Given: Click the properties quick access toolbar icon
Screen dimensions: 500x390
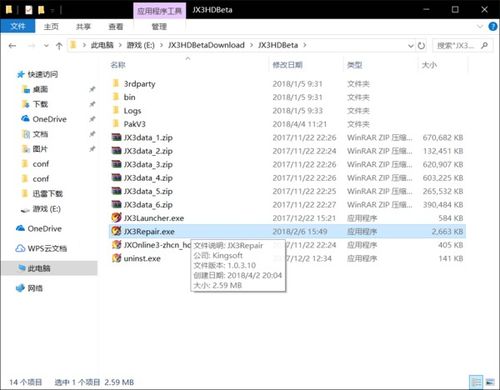Looking at the screenshot, I should [x=29, y=10].
